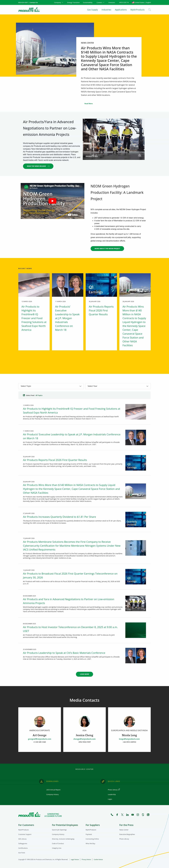Open the Select Topic dropdown
The image size is (169, 868).
51,386
